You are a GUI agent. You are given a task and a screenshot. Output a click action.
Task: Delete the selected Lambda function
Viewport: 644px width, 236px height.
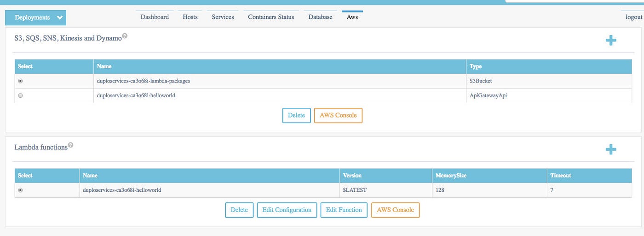[x=239, y=210]
